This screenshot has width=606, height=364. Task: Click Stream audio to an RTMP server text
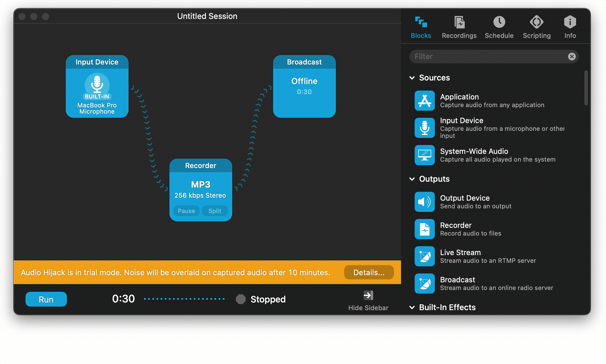coord(488,261)
